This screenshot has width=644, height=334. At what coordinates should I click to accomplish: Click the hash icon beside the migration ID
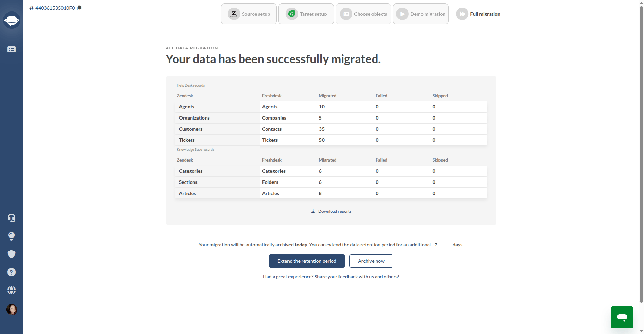point(32,8)
